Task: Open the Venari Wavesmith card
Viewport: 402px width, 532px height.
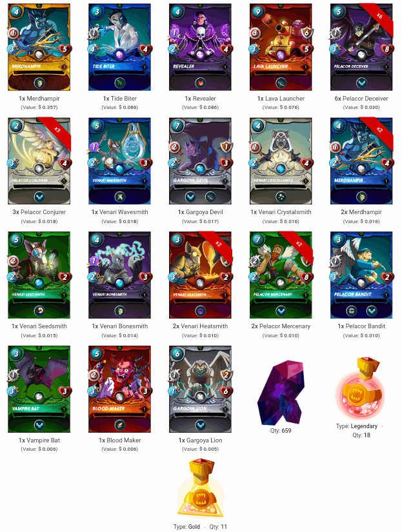Action: [x=119, y=161]
